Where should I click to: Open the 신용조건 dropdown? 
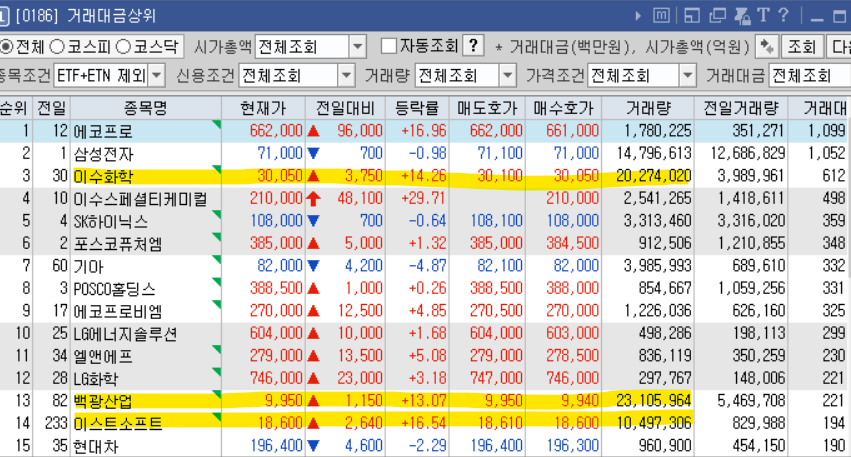click(346, 75)
